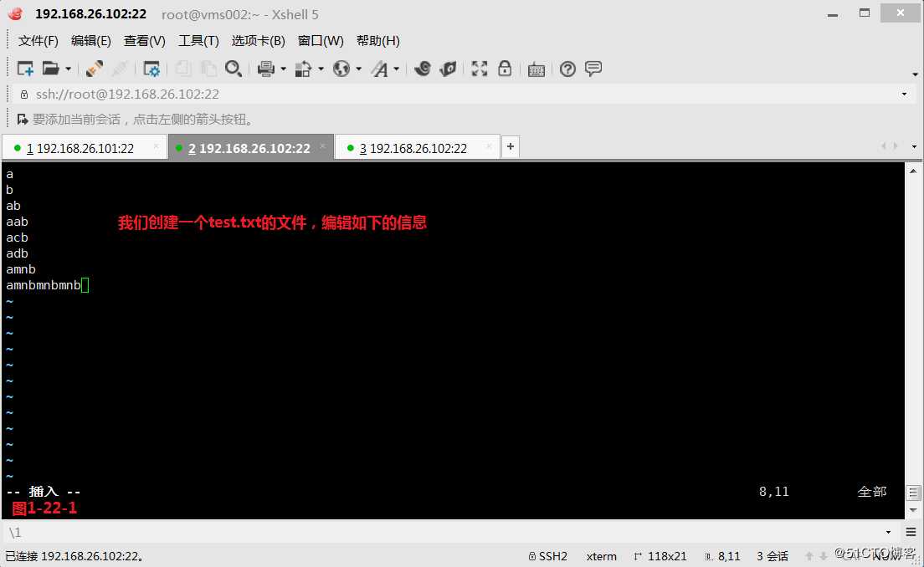Toggle full screen with the arrows icon
This screenshot has width=924, height=567.
pos(479,69)
